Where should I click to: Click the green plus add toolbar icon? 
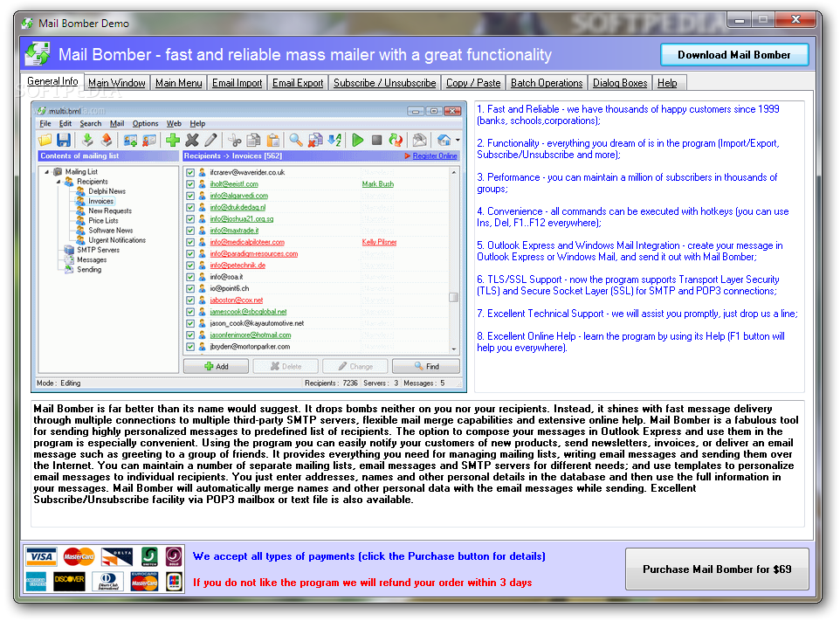[173, 141]
